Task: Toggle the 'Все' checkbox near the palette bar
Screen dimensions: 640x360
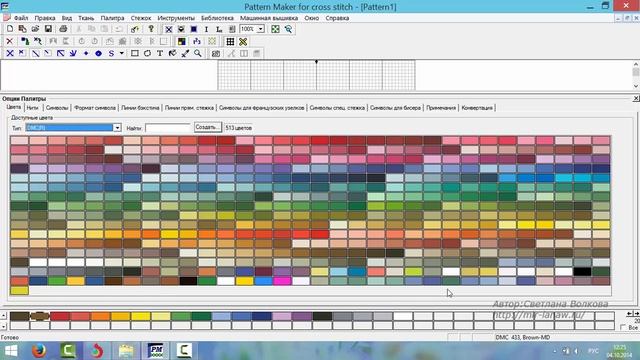Action: click(623, 327)
